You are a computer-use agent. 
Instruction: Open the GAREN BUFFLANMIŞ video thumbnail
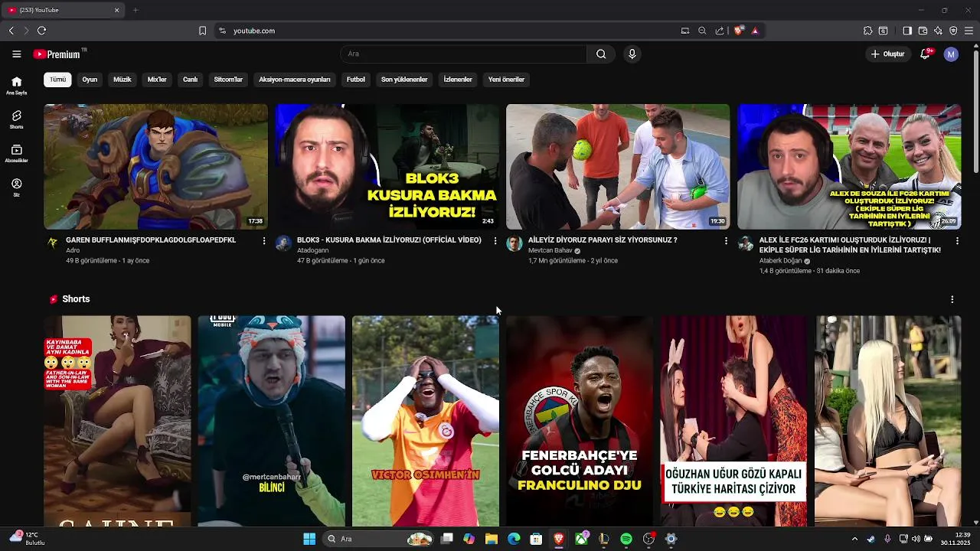(155, 167)
